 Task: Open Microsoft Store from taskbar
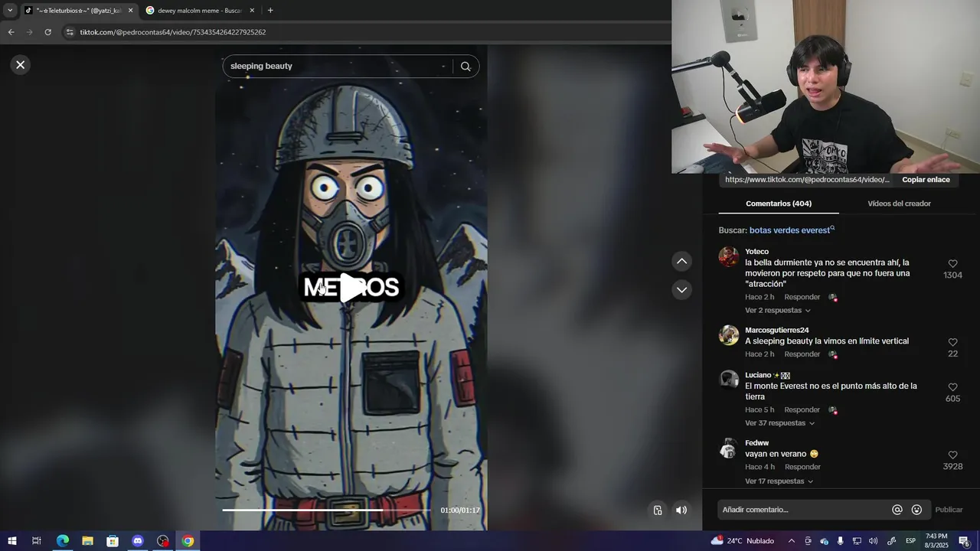click(113, 541)
